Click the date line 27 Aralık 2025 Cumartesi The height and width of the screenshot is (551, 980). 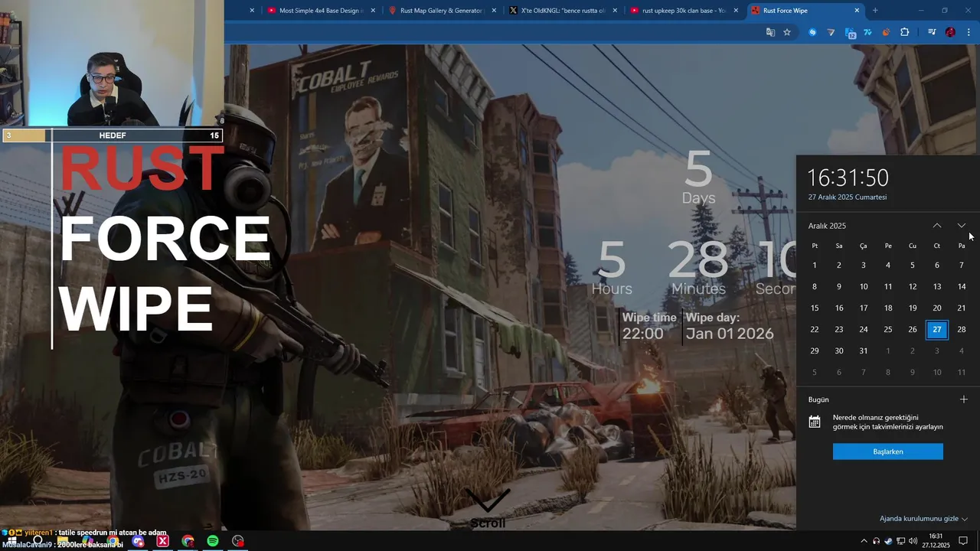(x=848, y=197)
